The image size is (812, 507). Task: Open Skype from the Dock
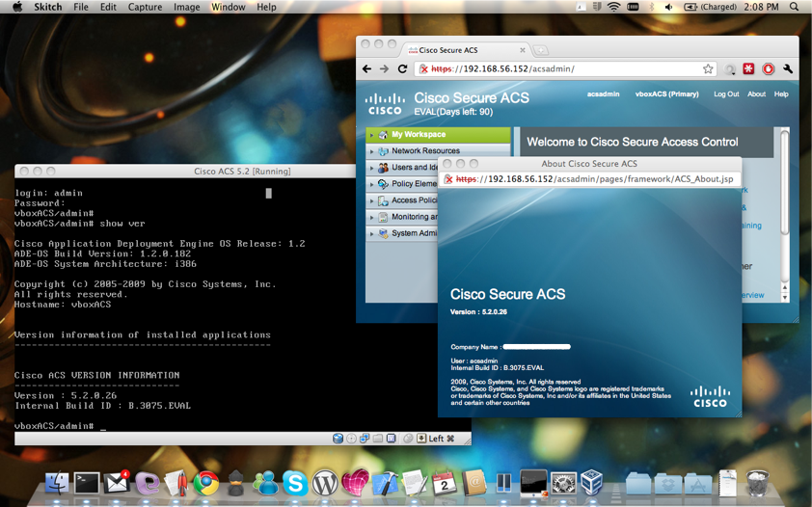pos(295,484)
